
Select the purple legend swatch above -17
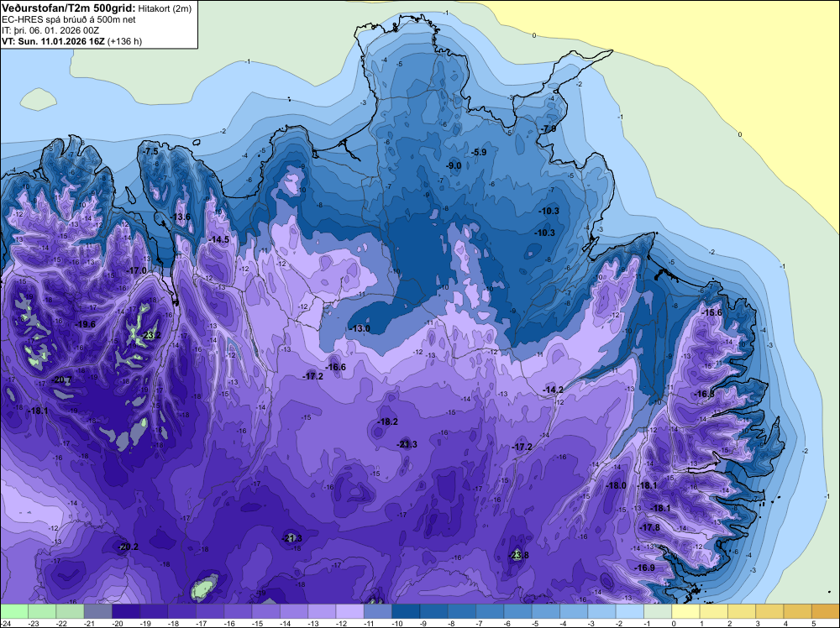210,611
